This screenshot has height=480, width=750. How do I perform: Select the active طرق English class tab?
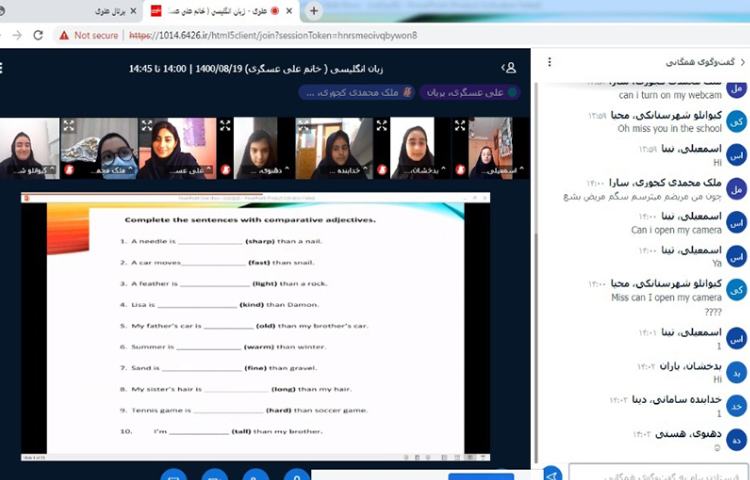[x=221, y=11]
